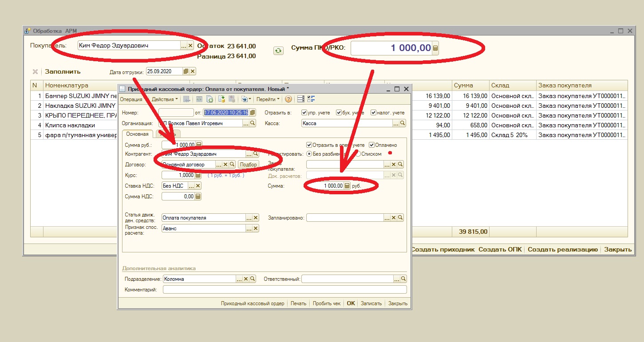The width and height of the screenshot is (644, 342).
Task: Clear the Договор field with X icon
Action: (225, 165)
